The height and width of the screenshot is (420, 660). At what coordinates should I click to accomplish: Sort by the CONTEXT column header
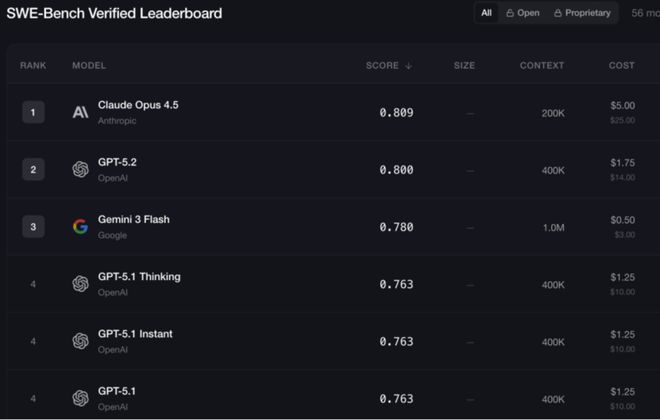pyautogui.click(x=542, y=66)
